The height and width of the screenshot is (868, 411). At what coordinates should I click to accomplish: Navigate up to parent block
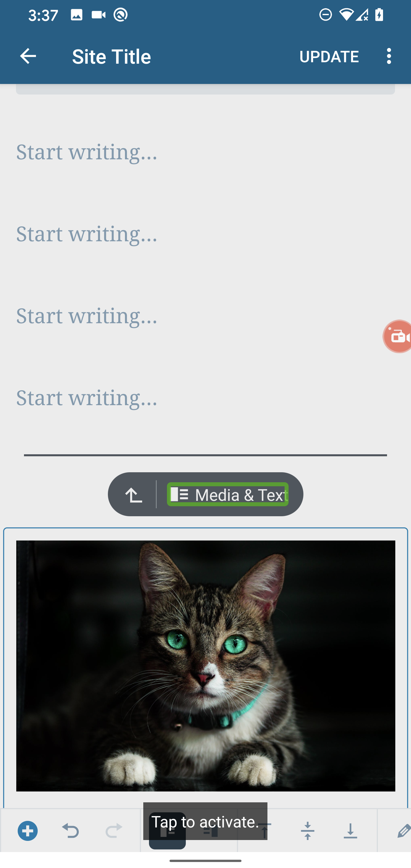(x=133, y=494)
